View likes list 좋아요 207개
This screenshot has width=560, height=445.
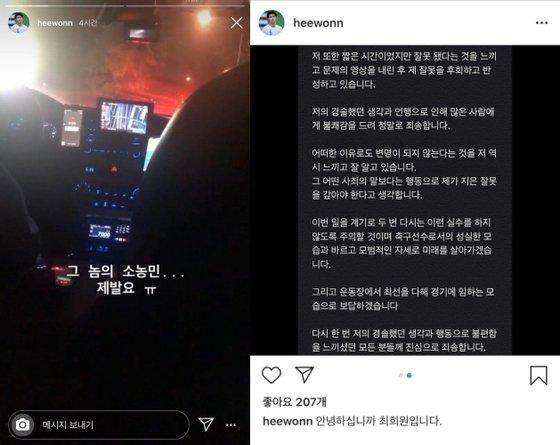pos(295,402)
